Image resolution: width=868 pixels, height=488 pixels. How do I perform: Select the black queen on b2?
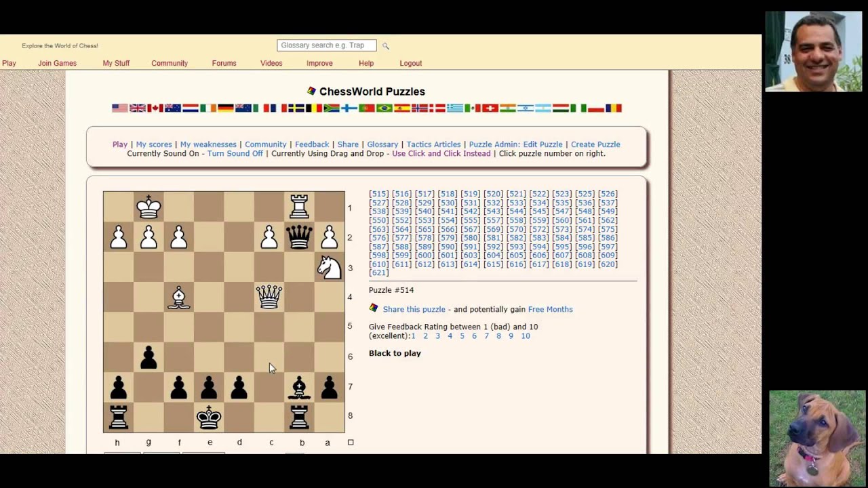tap(299, 237)
